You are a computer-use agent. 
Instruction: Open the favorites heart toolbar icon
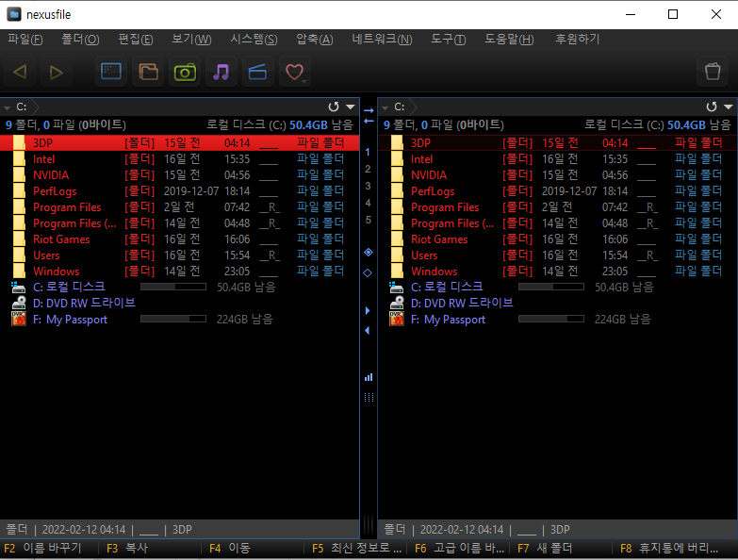pyautogui.click(x=295, y=72)
